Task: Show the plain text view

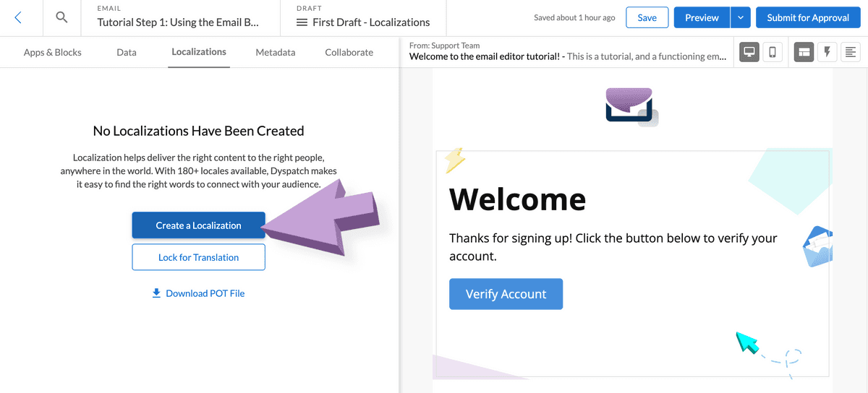Action: (850, 52)
